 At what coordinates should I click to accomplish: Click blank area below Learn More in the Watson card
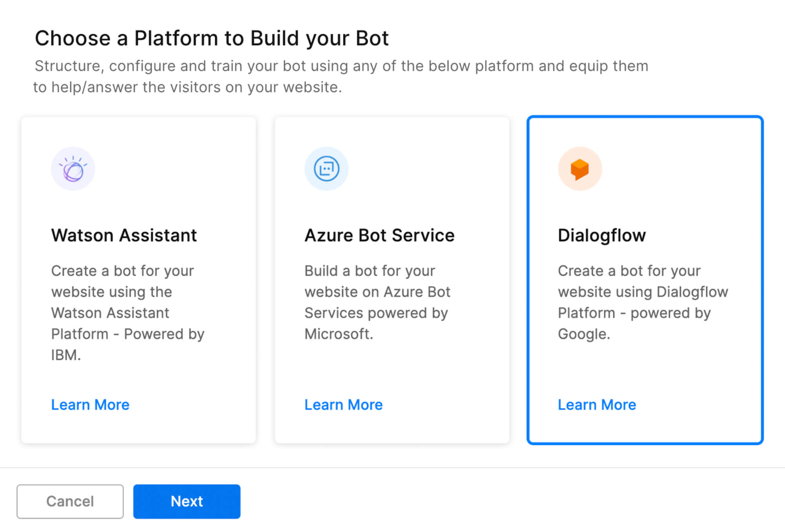click(138, 428)
